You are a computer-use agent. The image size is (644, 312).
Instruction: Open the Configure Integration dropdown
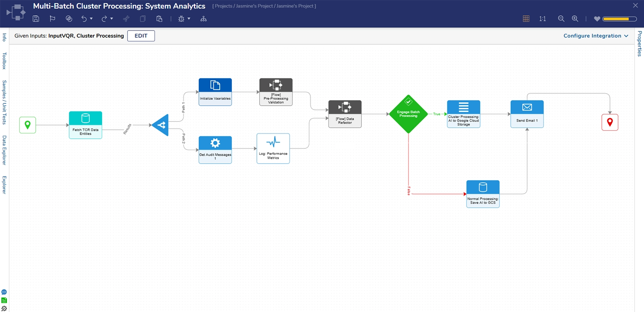click(x=596, y=36)
